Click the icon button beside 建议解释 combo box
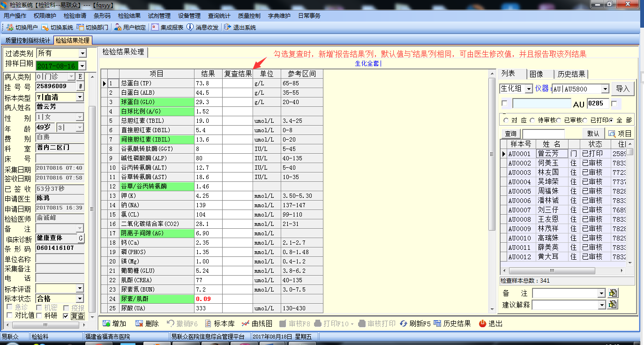Image resolution: width=644 pixels, height=345 pixels. (x=613, y=304)
